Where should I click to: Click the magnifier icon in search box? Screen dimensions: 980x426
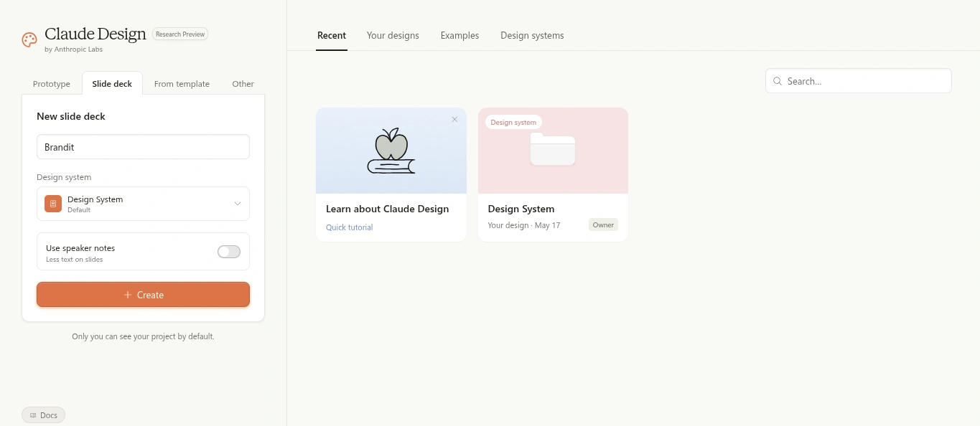click(778, 81)
